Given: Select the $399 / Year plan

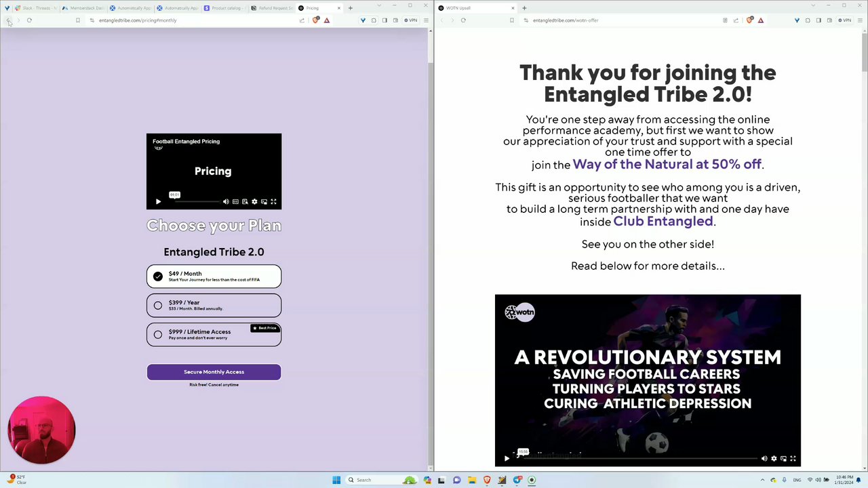Looking at the screenshot, I should click(x=214, y=305).
